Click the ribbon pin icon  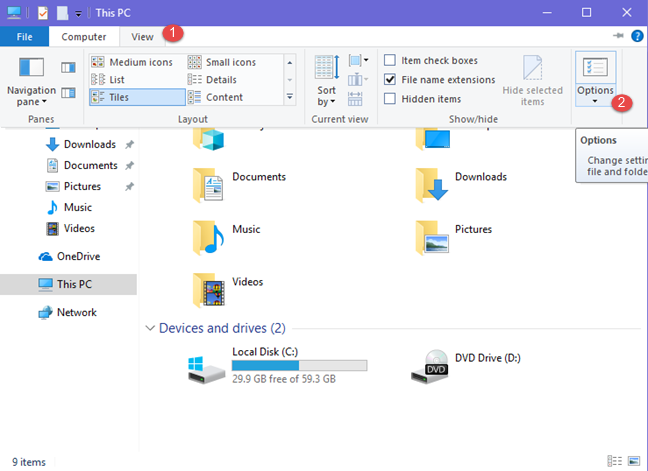point(618,36)
